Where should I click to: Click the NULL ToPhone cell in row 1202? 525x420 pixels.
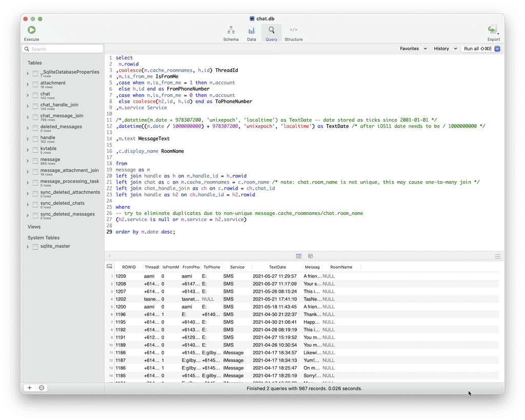[x=208, y=299]
